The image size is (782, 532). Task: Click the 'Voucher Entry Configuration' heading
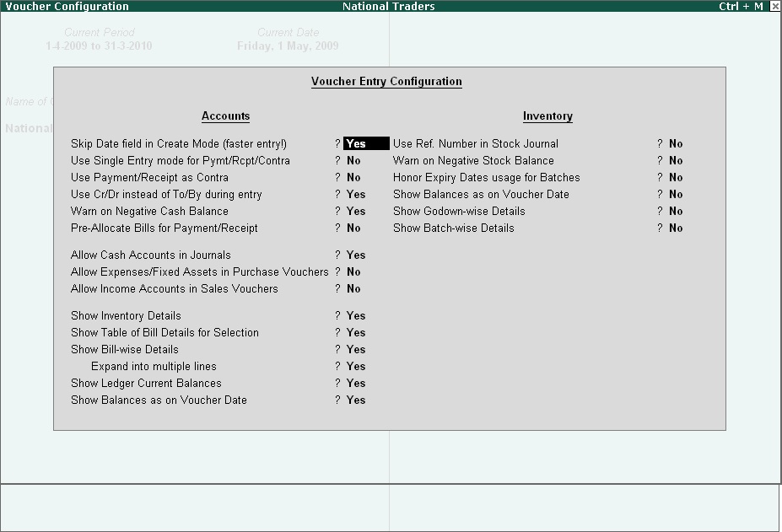[386, 81]
